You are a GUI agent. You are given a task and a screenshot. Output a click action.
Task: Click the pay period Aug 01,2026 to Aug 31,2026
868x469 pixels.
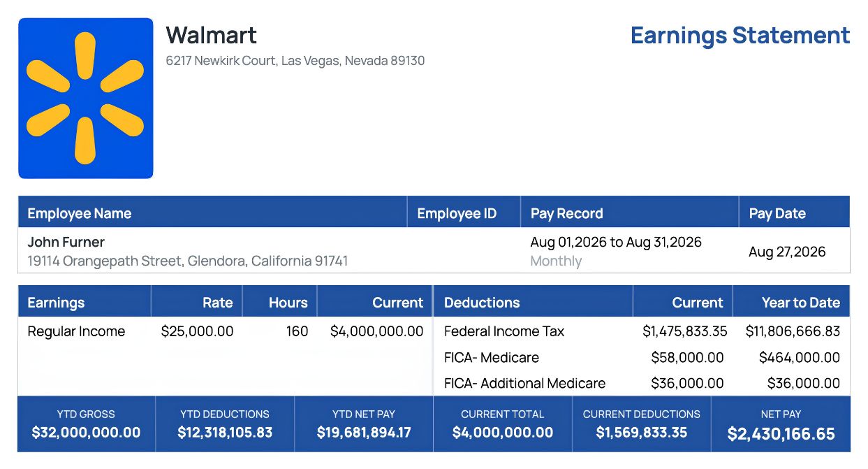[x=616, y=242]
